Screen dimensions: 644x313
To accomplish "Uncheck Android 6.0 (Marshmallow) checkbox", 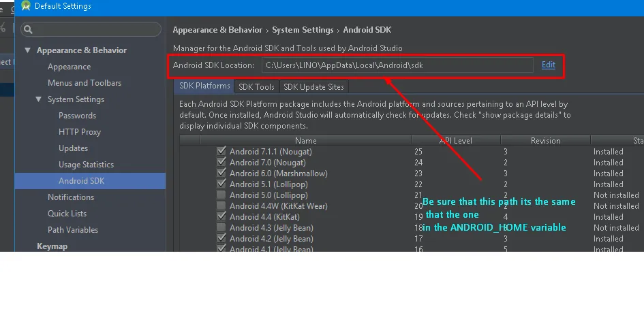I will point(221,173).
